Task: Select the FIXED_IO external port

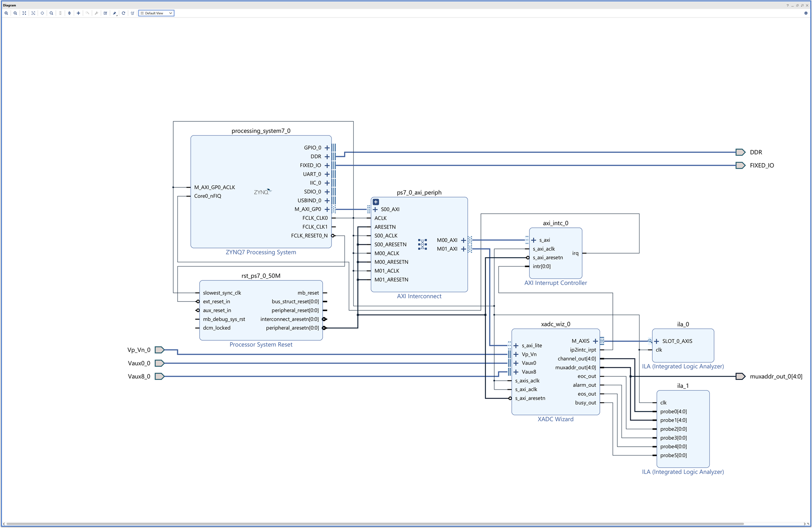Action: pos(740,165)
